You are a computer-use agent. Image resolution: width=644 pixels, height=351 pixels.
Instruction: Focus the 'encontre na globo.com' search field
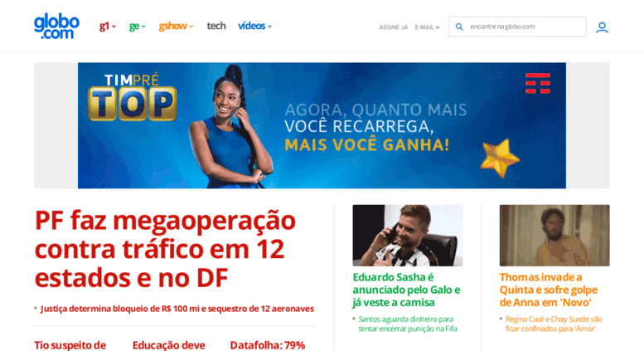517,27
